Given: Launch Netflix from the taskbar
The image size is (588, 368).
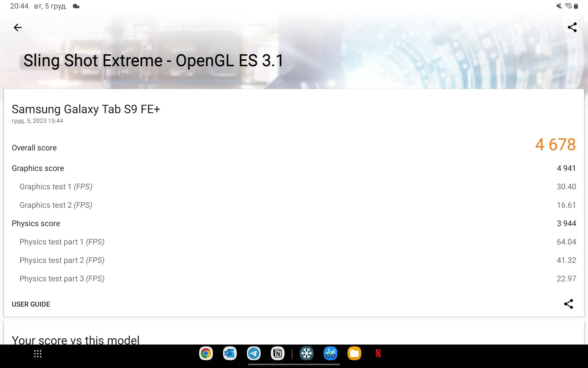Looking at the screenshot, I should coord(378,354).
